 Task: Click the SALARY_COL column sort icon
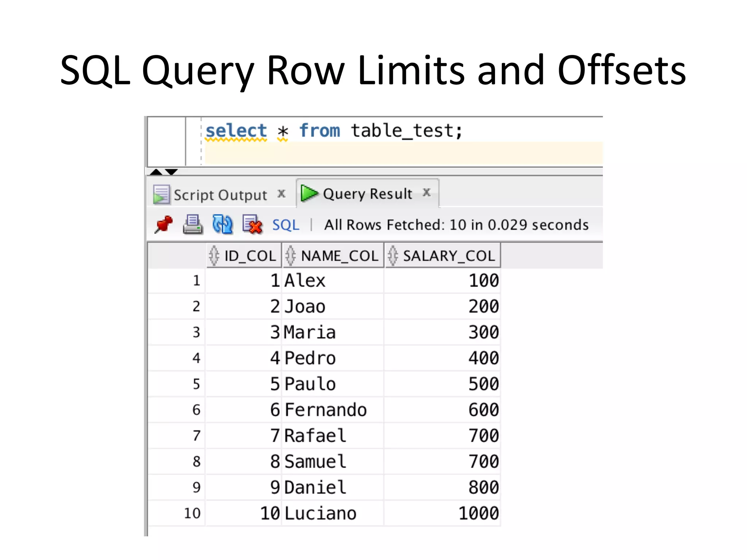(393, 256)
